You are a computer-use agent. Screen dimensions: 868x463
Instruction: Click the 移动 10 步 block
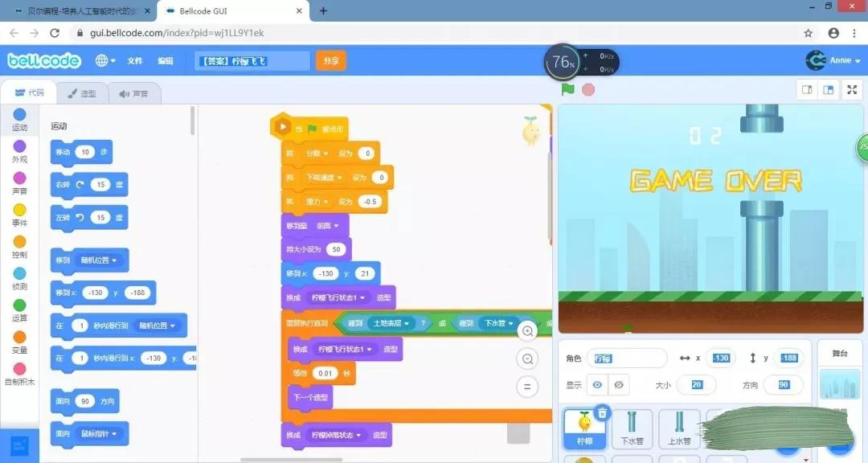click(x=81, y=152)
